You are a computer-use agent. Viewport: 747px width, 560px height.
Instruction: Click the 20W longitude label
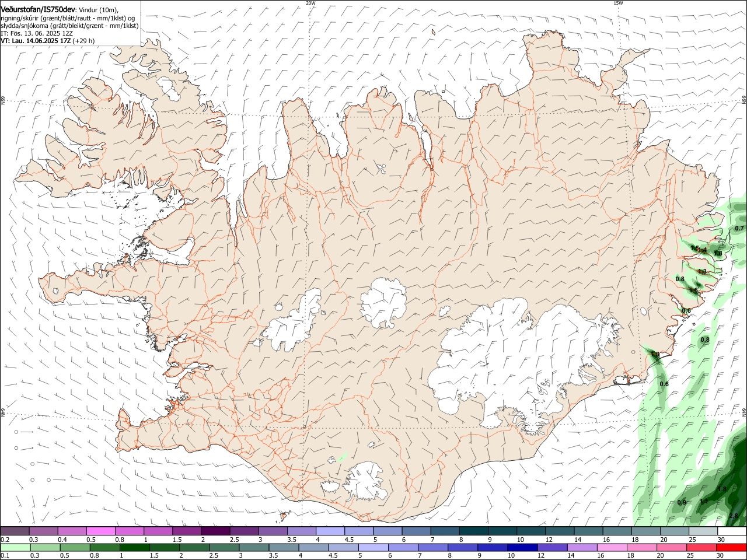tap(310, 3)
